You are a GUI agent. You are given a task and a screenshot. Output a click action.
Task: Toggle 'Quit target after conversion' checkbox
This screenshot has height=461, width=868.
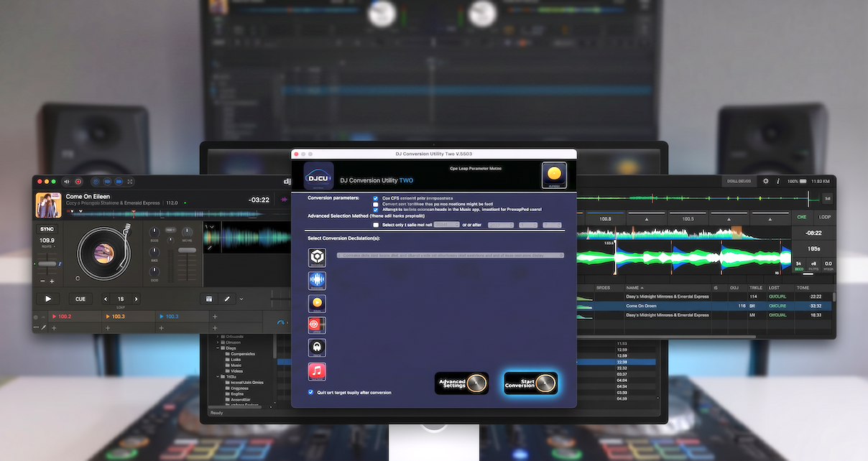coord(310,392)
